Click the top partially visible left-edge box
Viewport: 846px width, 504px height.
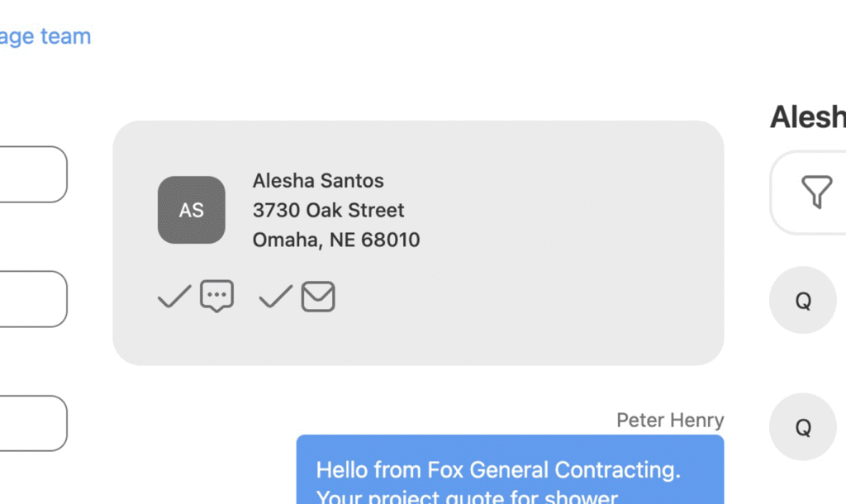33,174
